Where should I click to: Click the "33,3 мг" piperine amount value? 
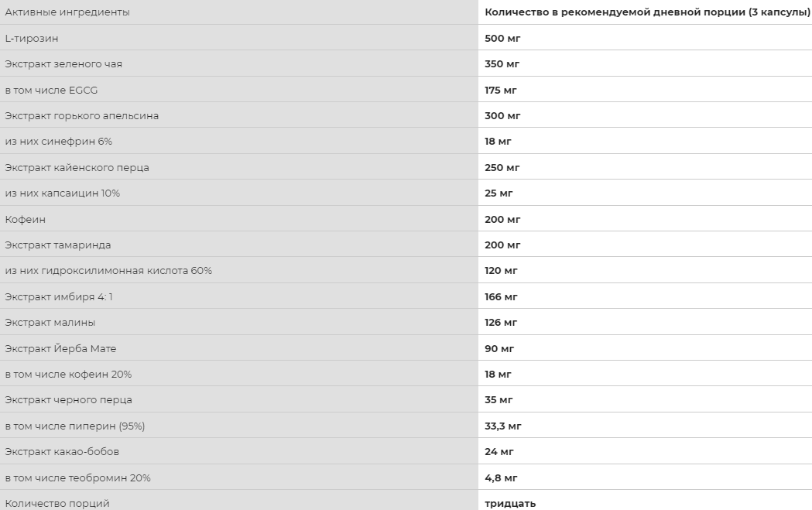click(x=503, y=426)
